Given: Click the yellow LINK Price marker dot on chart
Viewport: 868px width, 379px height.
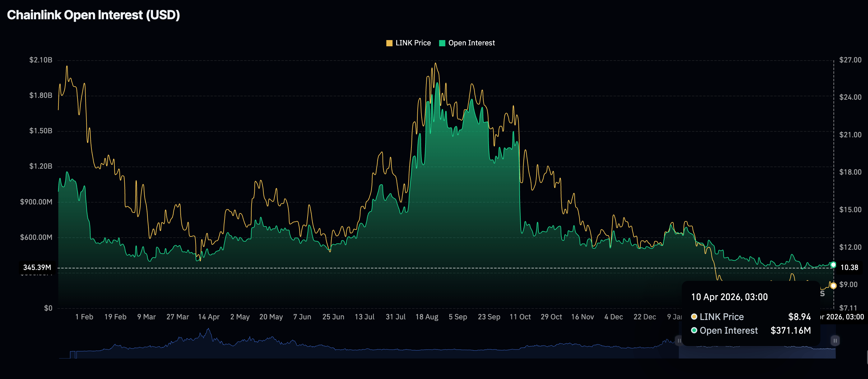Looking at the screenshot, I should pyautogui.click(x=833, y=286).
